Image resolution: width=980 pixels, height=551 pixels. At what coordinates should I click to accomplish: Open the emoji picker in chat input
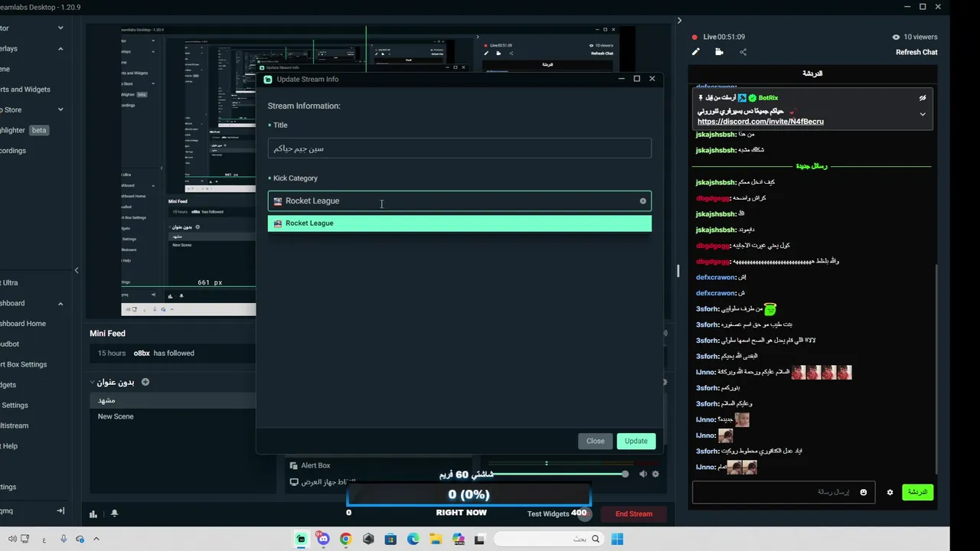point(864,492)
